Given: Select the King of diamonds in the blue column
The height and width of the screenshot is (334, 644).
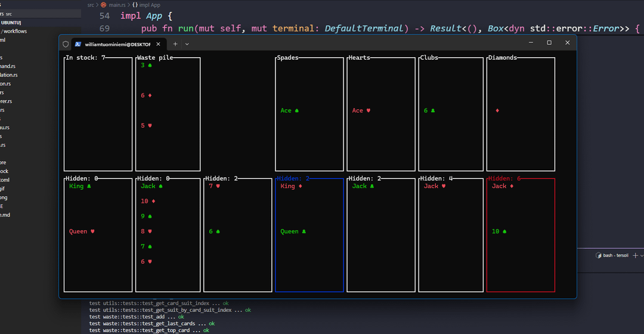Looking at the screenshot, I should tap(291, 186).
